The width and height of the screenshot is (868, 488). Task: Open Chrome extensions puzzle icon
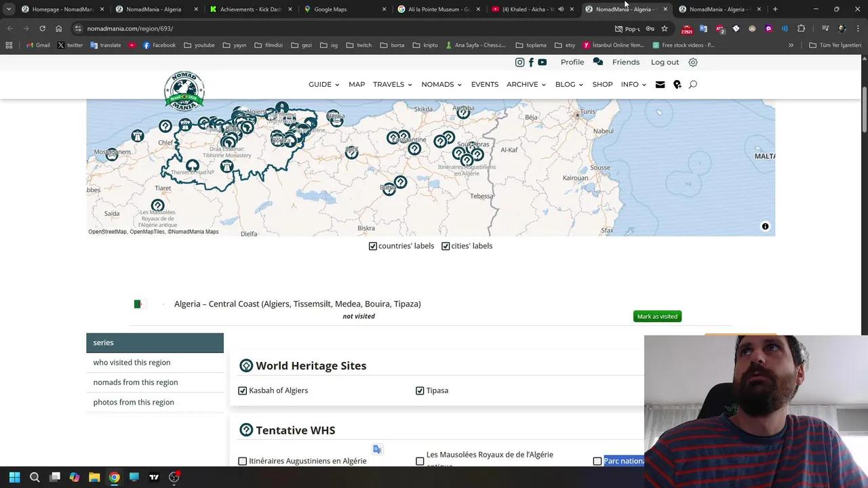[x=801, y=28]
